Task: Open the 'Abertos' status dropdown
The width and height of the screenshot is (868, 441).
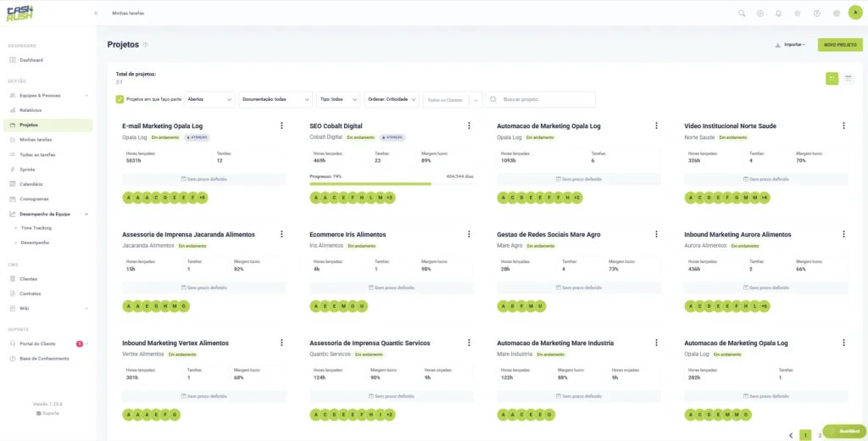Action: coord(209,99)
